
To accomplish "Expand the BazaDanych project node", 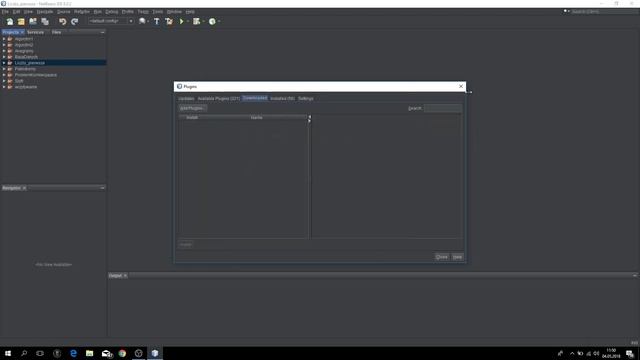I will (4, 57).
